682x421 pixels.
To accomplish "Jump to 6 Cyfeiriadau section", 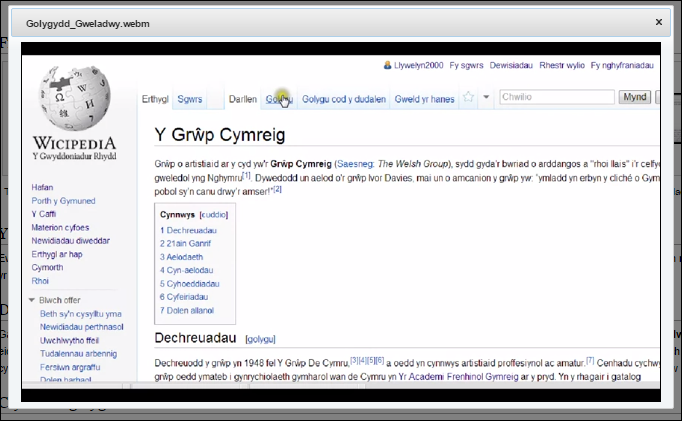I will [184, 297].
